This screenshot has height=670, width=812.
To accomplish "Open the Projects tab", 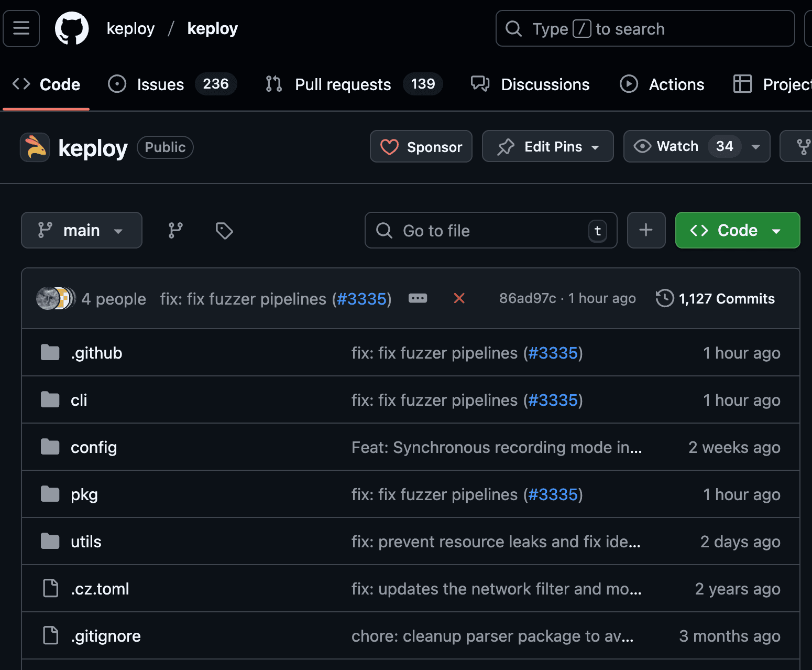I will [772, 84].
